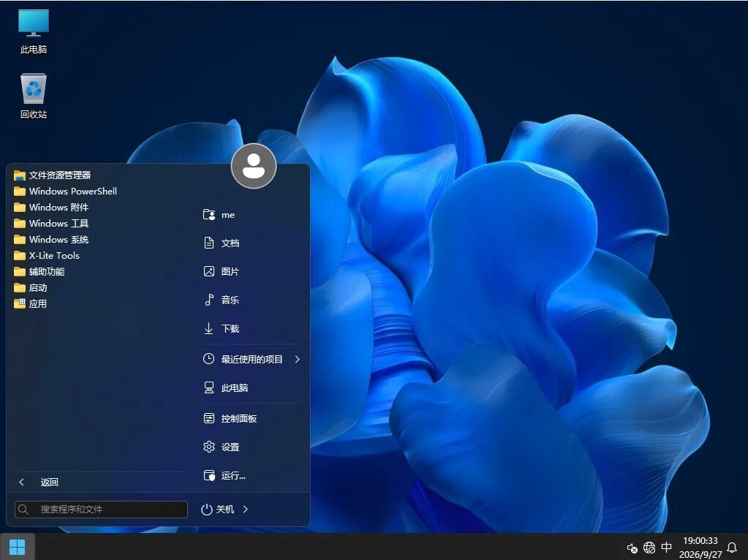Expand the Windows 工具 folder
Screen dimensions: 748x560
(x=51, y=223)
